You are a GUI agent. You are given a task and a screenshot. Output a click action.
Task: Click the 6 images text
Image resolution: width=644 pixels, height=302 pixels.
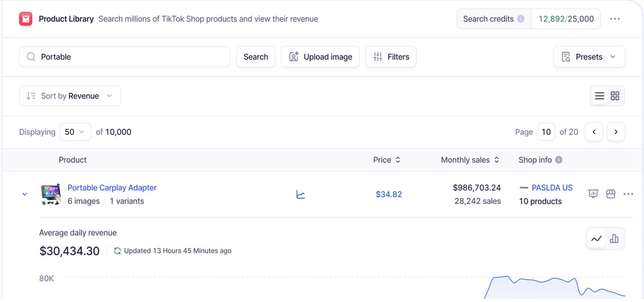[x=84, y=201]
